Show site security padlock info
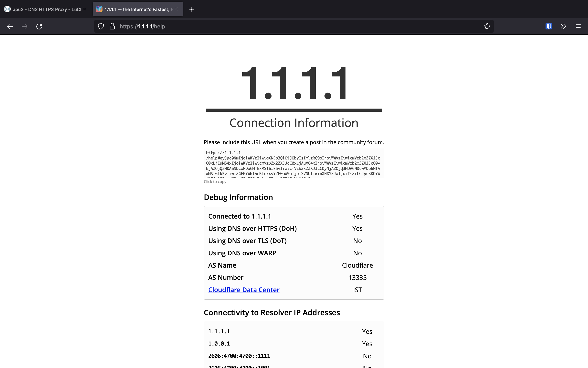Screen dimensions: 588x368 tap(112, 26)
